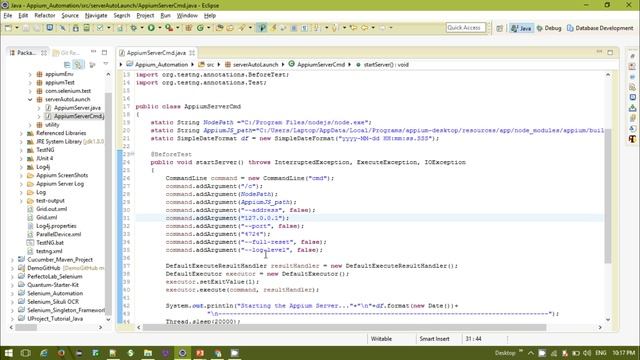This screenshot has width=640, height=360.
Task: Switch to the Debug perspective
Action: [x=549, y=28]
